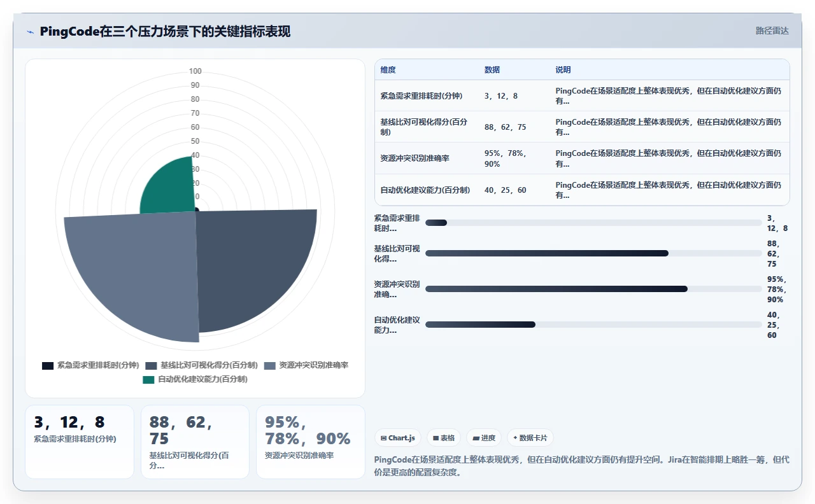Click table cell 自动优化建议能力(百分制)
815x504 pixels.
click(425, 190)
